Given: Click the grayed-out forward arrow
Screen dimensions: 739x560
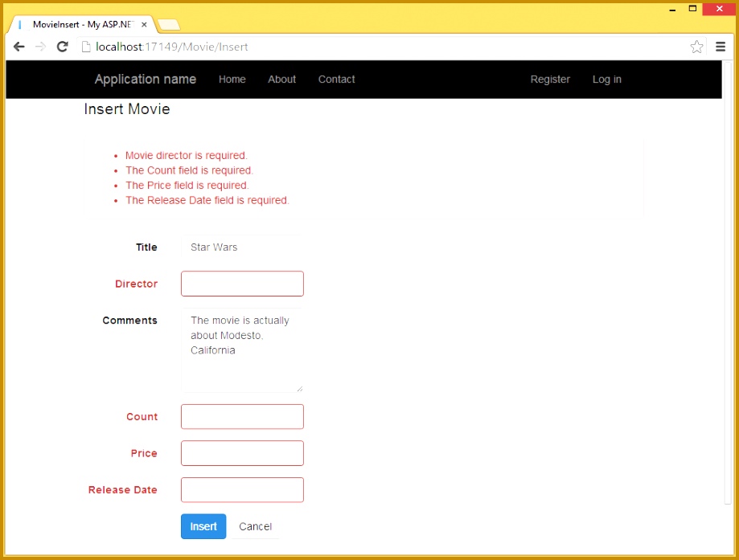Looking at the screenshot, I should coord(40,47).
